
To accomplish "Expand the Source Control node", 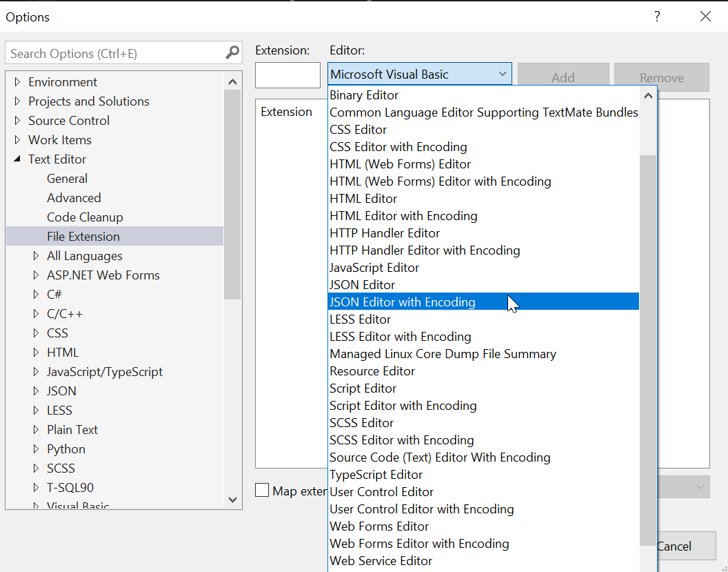I will pos(18,121).
